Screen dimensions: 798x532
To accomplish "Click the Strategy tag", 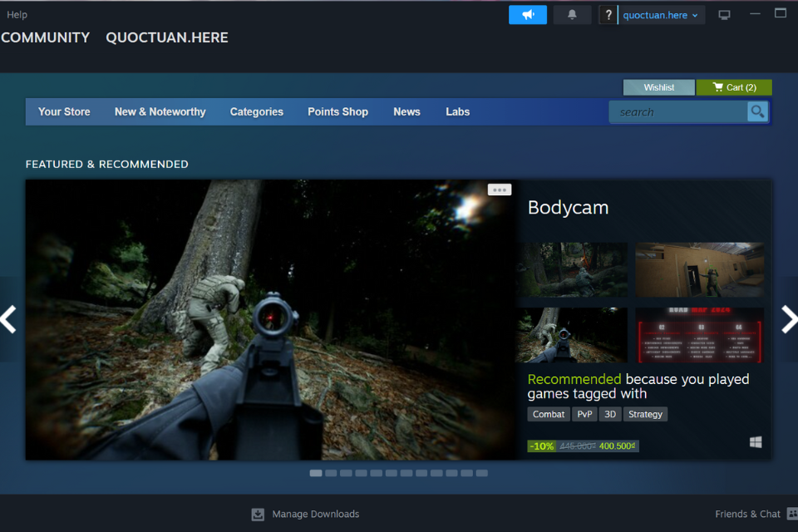I will 645,414.
